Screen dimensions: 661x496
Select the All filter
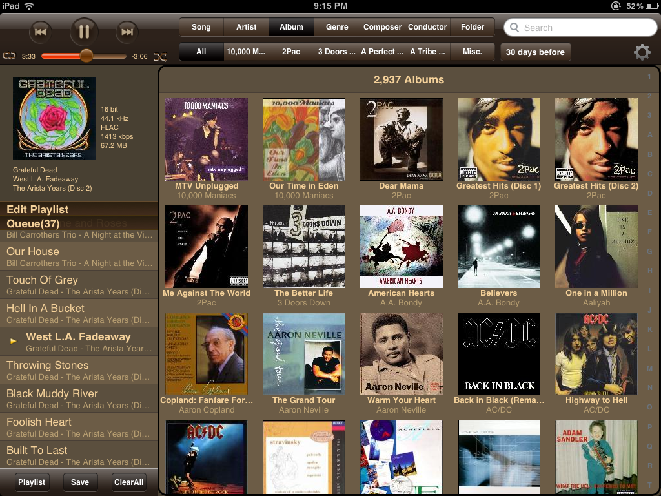(201, 52)
